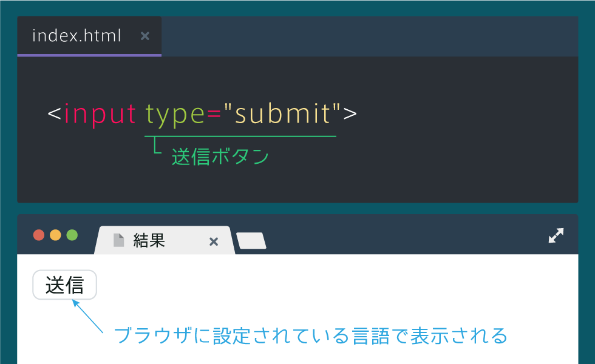The height and width of the screenshot is (364, 595).
Task: Click the green maximize window dot
Action: tap(72, 235)
